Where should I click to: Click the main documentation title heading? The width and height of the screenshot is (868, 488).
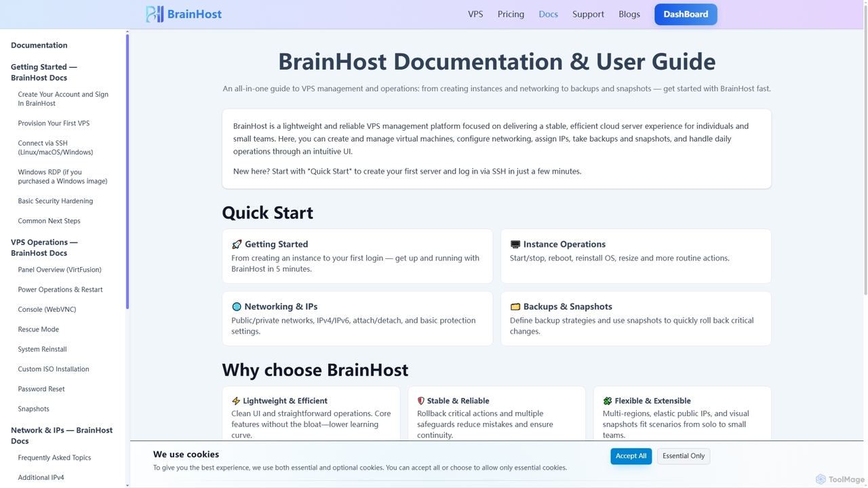(x=496, y=61)
